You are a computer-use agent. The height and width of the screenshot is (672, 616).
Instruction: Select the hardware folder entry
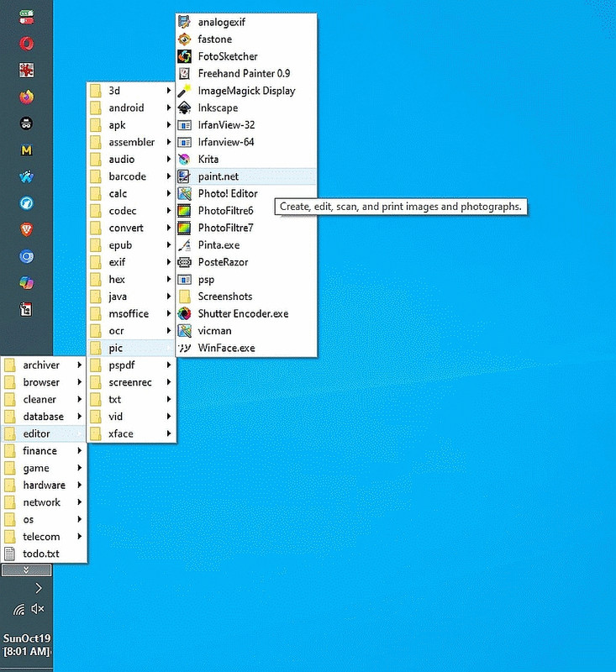coord(44,485)
